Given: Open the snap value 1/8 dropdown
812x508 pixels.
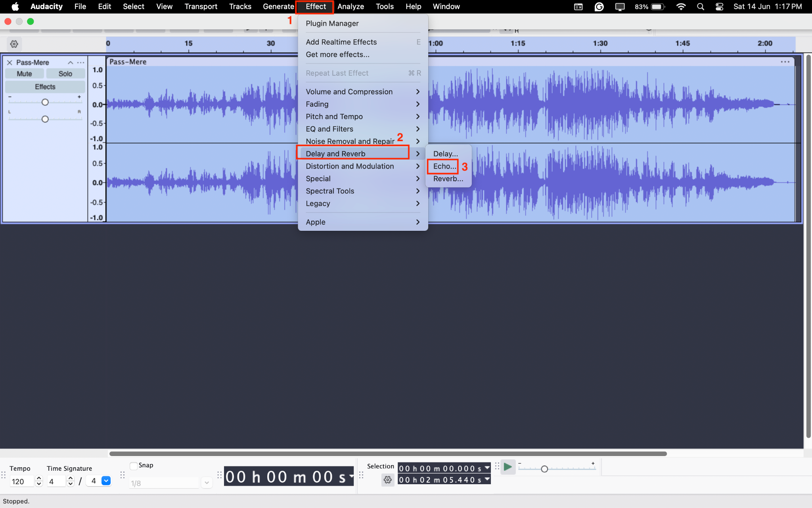Looking at the screenshot, I should (x=207, y=483).
